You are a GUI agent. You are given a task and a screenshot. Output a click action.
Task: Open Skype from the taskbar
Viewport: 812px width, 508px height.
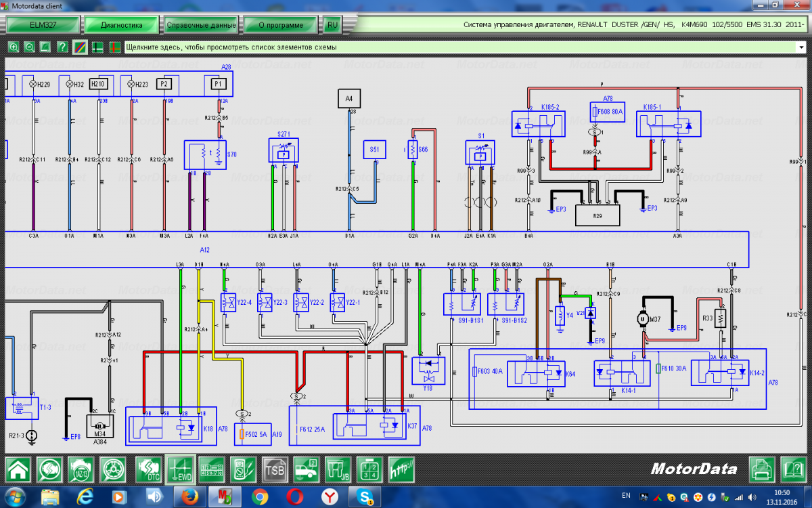point(366,497)
